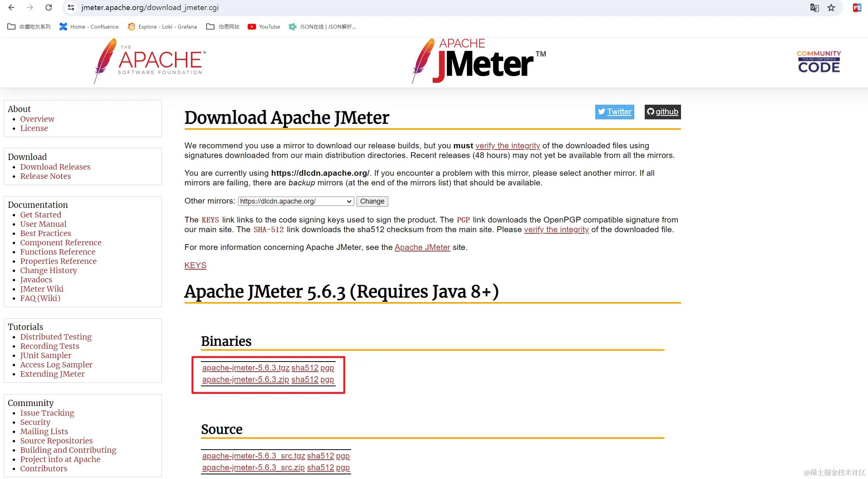868x479 pixels.
Task: Click the translate page icon
Action: pyautogui.click(x=814, y=8)
